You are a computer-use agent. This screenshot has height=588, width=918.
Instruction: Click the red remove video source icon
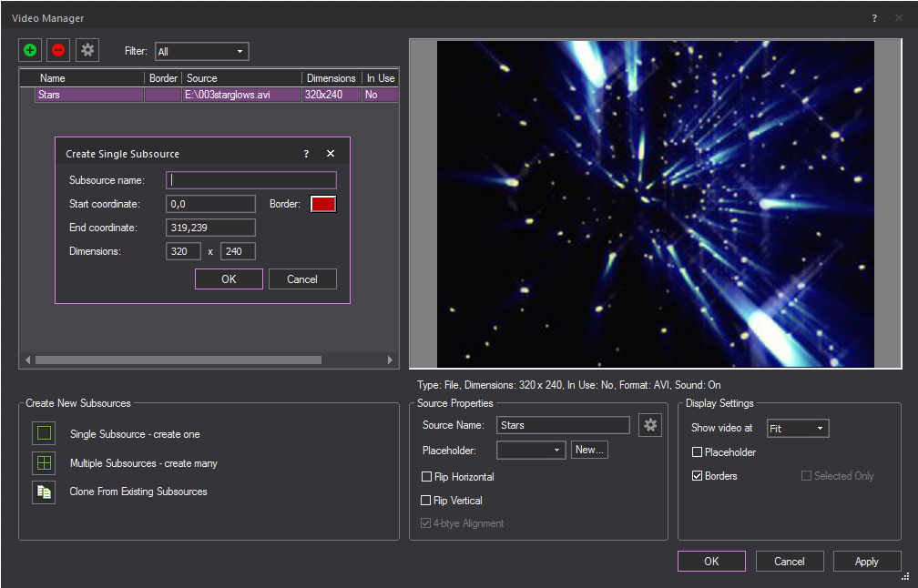click(x=58, y=51)
